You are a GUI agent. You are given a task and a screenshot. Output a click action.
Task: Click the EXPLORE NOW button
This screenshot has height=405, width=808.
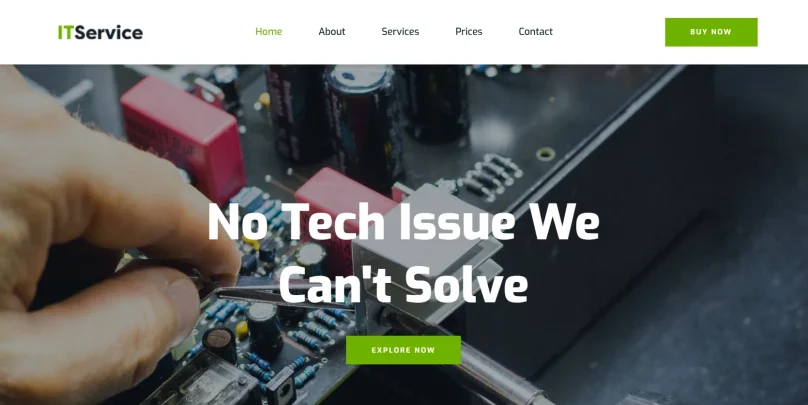click(403, 350)
